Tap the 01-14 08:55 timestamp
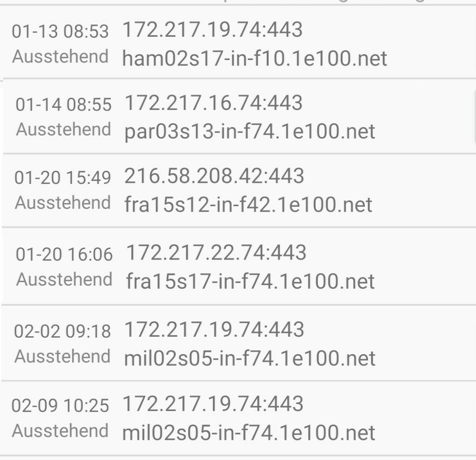The width and height of the screenshot is (476, 460). pos(64,104)
